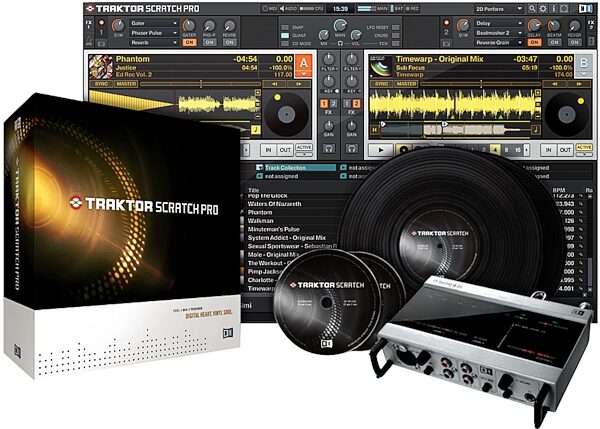Viewport: 600px width, 429px height.
Task: Click deck B tempo bend right arrow
Action: 579,84
